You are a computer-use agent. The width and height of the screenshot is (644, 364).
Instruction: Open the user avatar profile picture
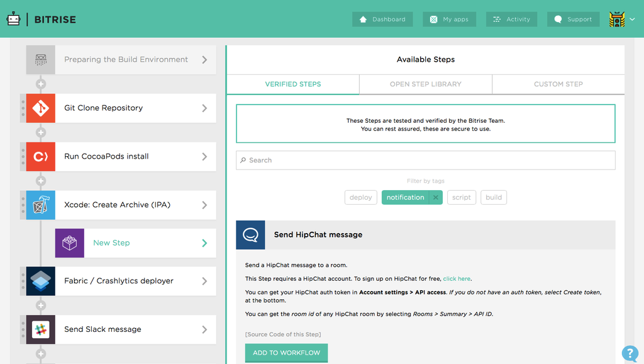point(617,20)
